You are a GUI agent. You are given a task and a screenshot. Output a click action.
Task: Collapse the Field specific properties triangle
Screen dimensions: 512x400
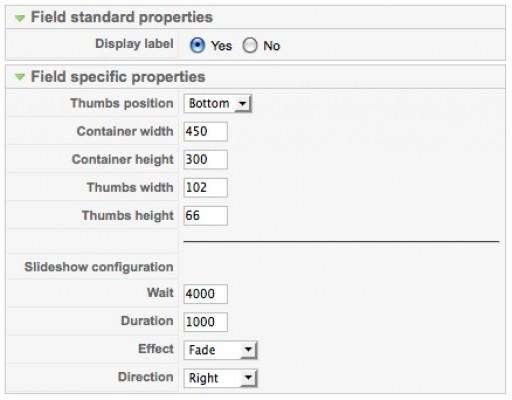[x=20, y=77]
